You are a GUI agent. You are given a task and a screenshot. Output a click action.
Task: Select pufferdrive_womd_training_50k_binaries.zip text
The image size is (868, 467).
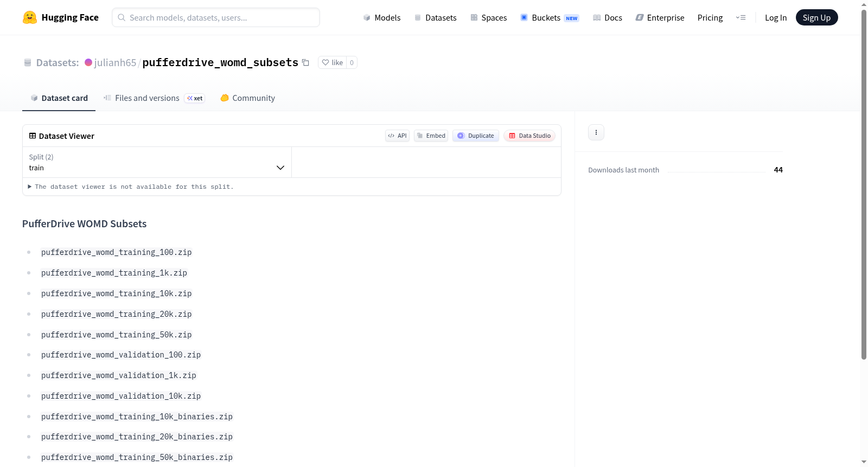(137, 457)
